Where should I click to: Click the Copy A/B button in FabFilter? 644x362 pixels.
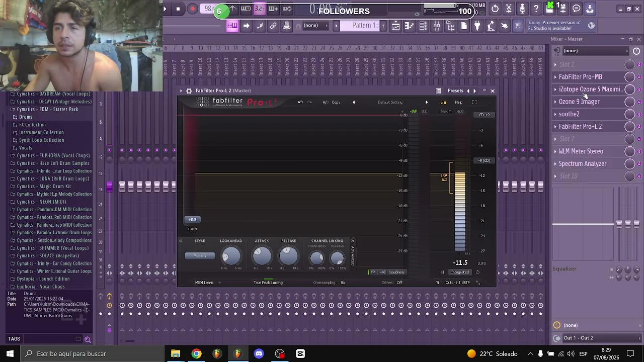point(336,103)
